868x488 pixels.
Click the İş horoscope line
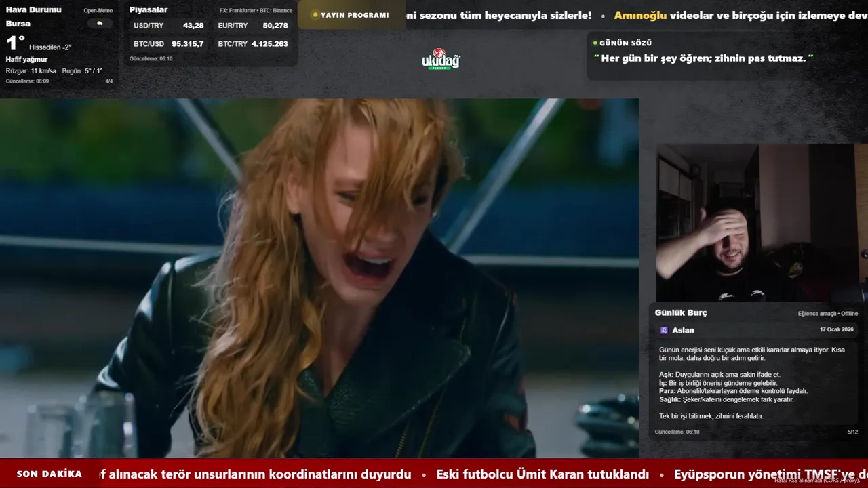[x=718, y=383]
